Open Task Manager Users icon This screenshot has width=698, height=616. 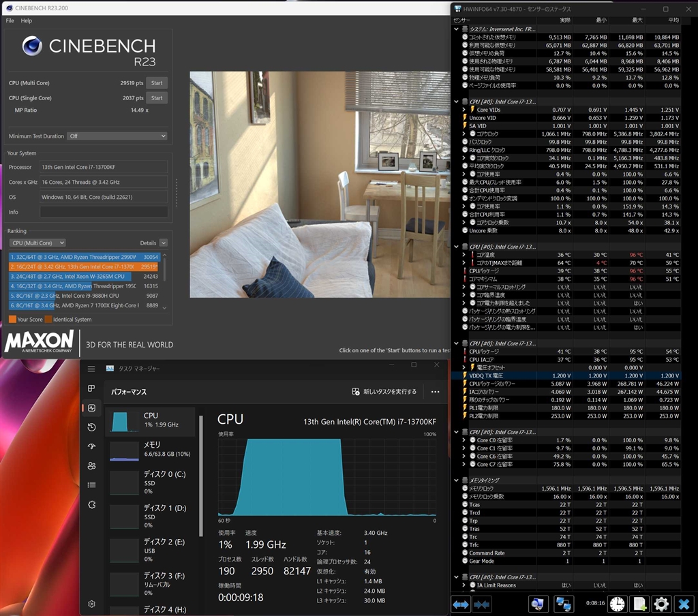click(92, 466)
